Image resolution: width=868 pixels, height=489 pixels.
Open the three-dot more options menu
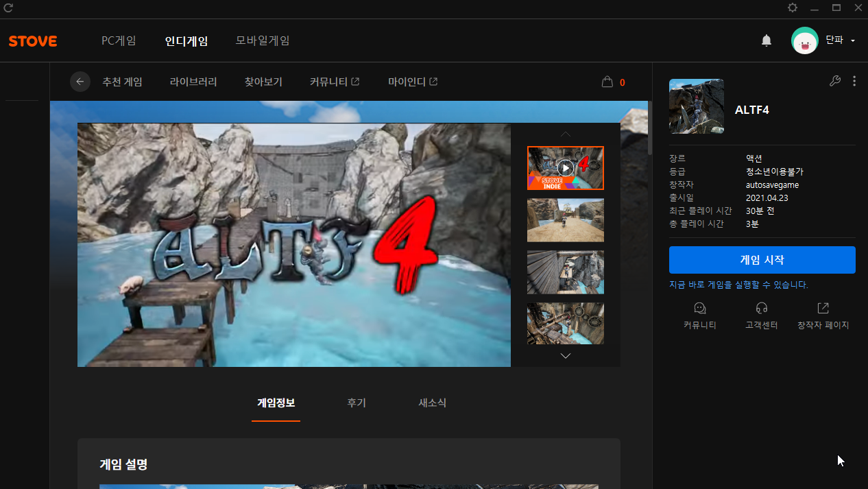(854, 81)
